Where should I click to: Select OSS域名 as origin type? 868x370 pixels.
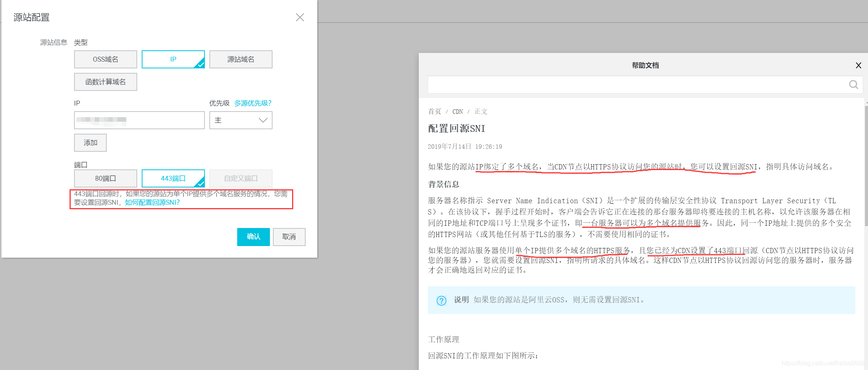[x=105, y=59]
